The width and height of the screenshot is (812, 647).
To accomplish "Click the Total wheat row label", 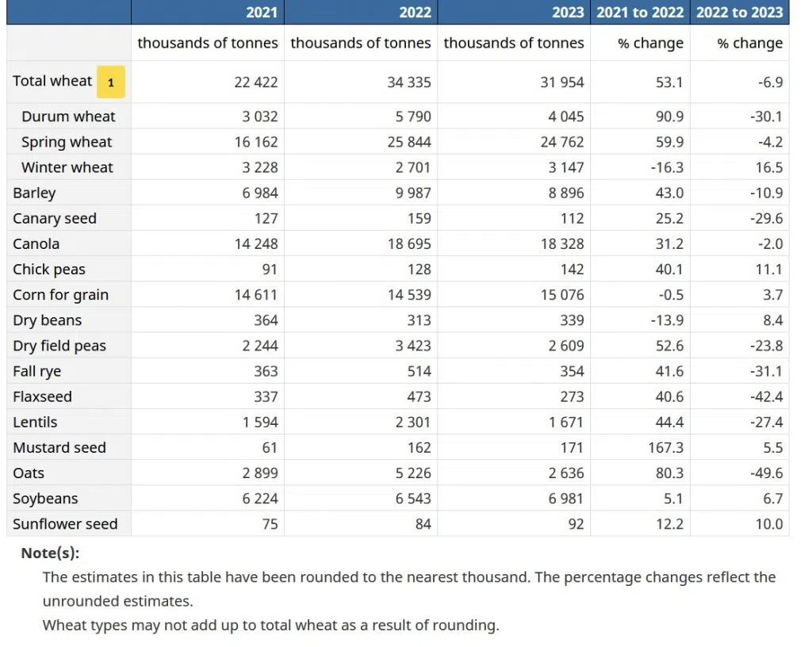I will [52, 81].
